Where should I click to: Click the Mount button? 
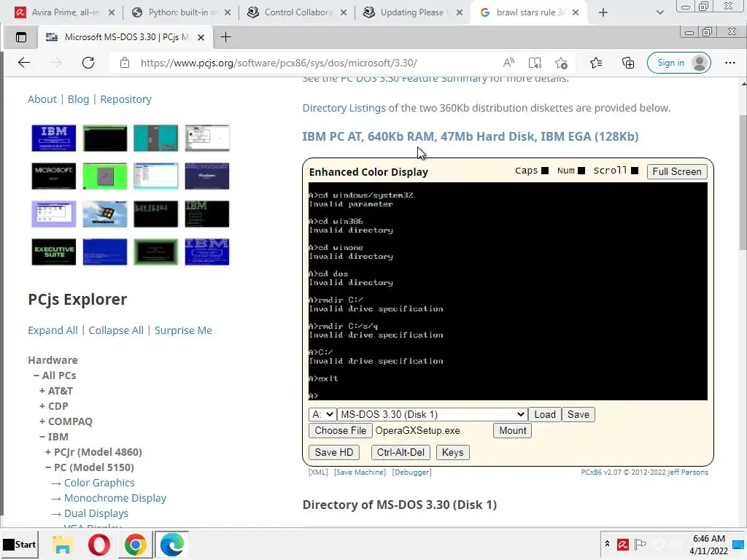(x=512, y=430)
